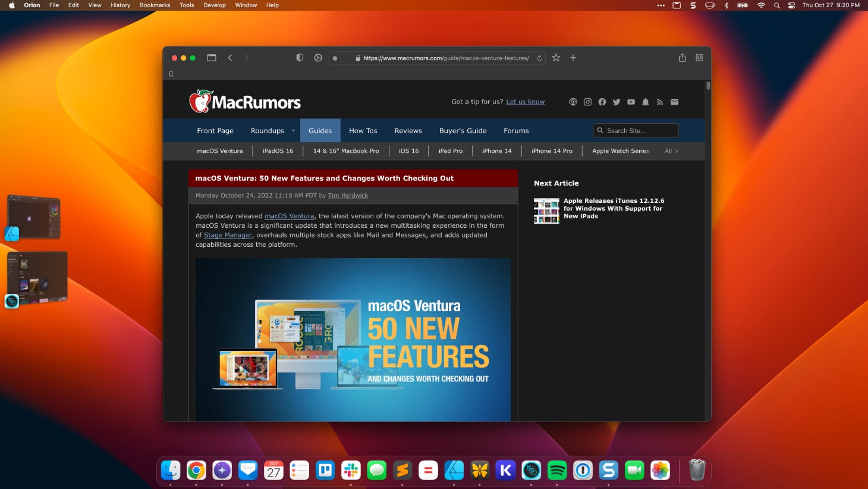Click the email envelope icon on MacRumors
This screenshot has height=489, width=868.
click(674, 102)
